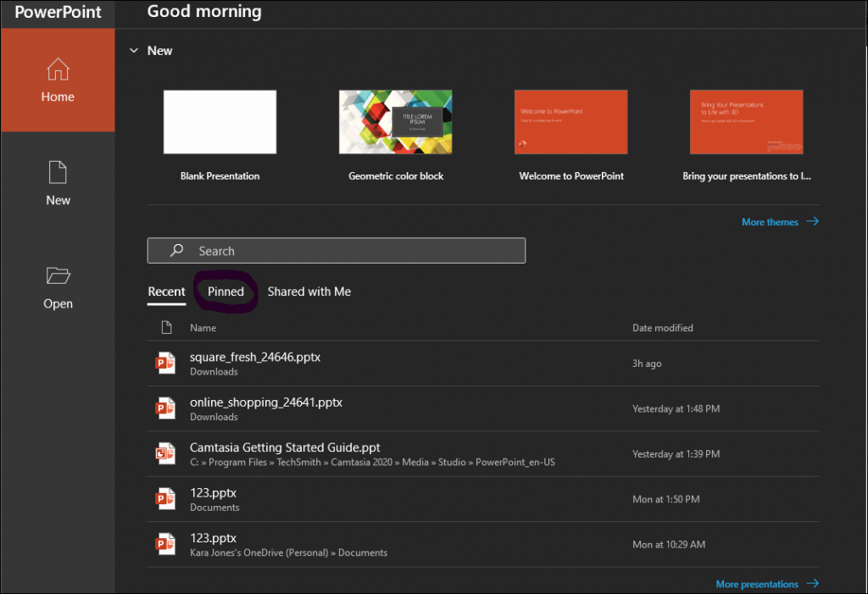The height and width of the screenshot is (594, 868).
Task: Click Geometric color block label
Action: point(396,176)
